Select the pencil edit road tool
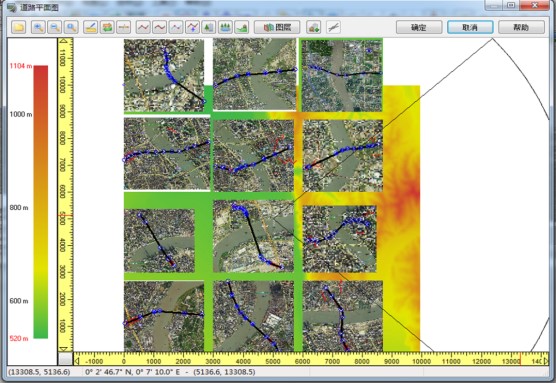This screenshot has height=383, width=556. (91, 27)
